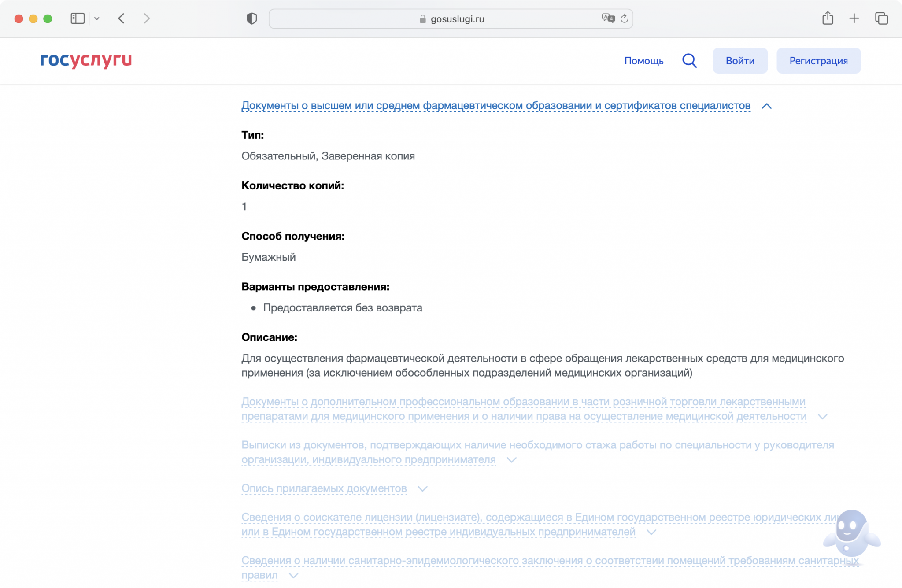Click the translate page icon in address bar

point(608,18)
